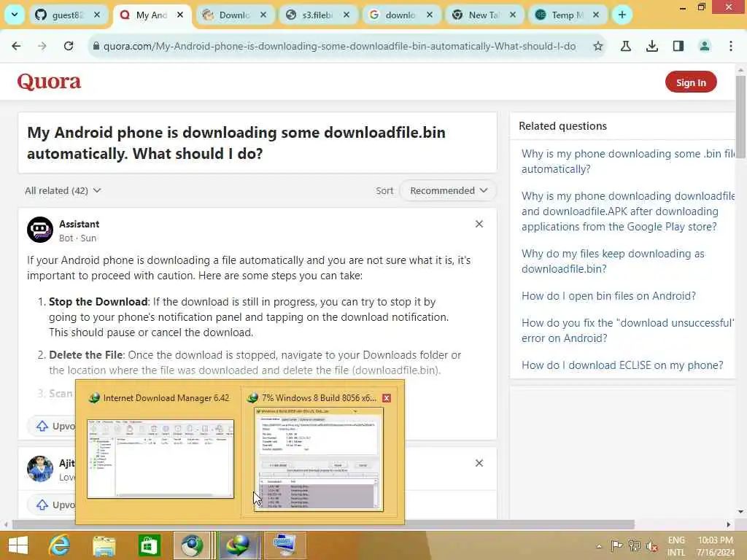Click the page's horizontal scrollbar

click(x=323, y=524)
